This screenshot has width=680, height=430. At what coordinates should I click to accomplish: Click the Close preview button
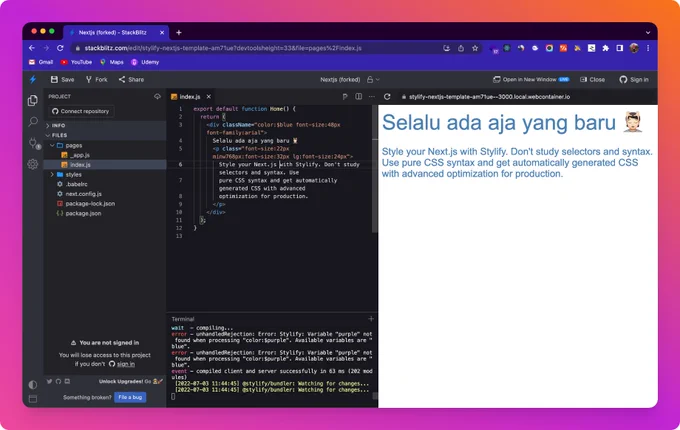[x=592, y=79]
